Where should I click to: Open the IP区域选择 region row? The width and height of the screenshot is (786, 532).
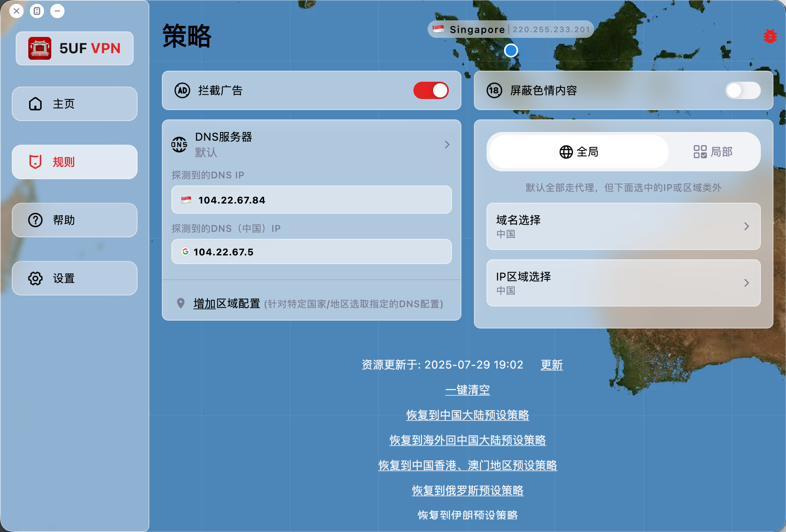[623, 283]
